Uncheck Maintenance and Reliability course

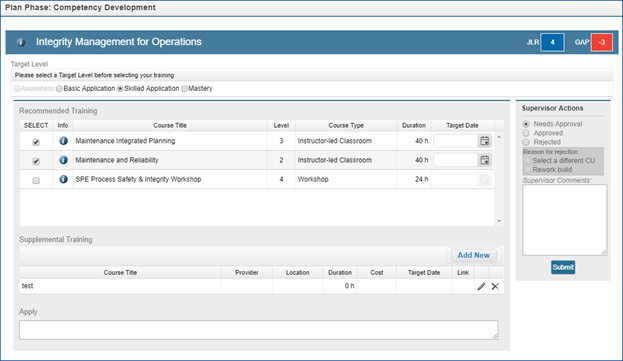(x=36, y=161)
